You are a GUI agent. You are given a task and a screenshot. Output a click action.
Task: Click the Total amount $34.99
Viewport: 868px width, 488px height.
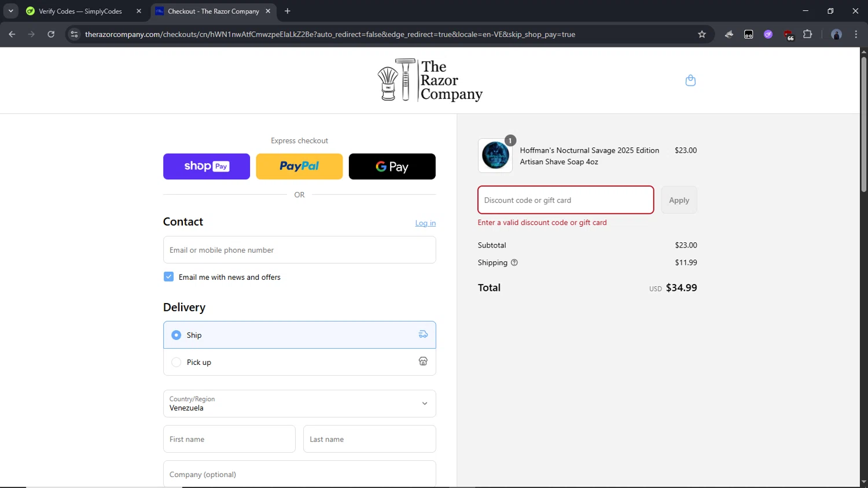coord(681,287)
